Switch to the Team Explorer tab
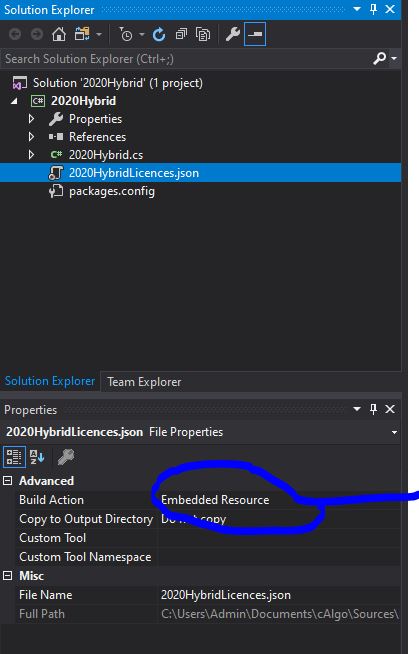Viewport: 419px width, 654px height. (144, 382)
